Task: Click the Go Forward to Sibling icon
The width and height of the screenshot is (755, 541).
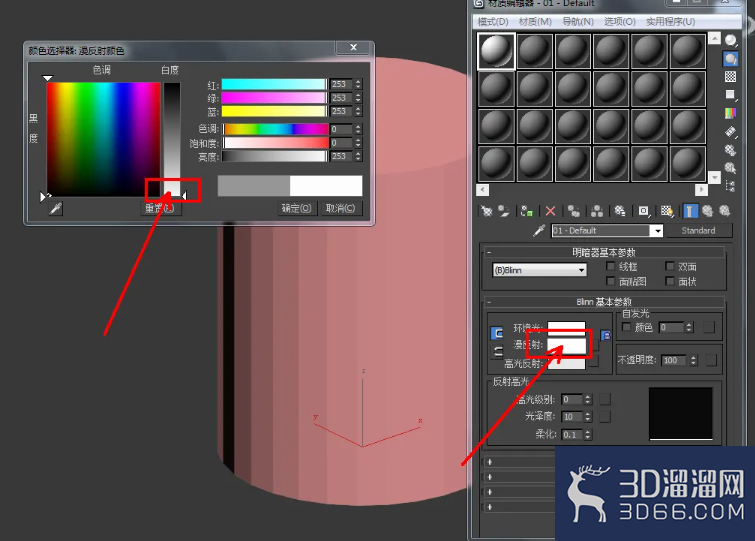Action: tap(725, 211)
